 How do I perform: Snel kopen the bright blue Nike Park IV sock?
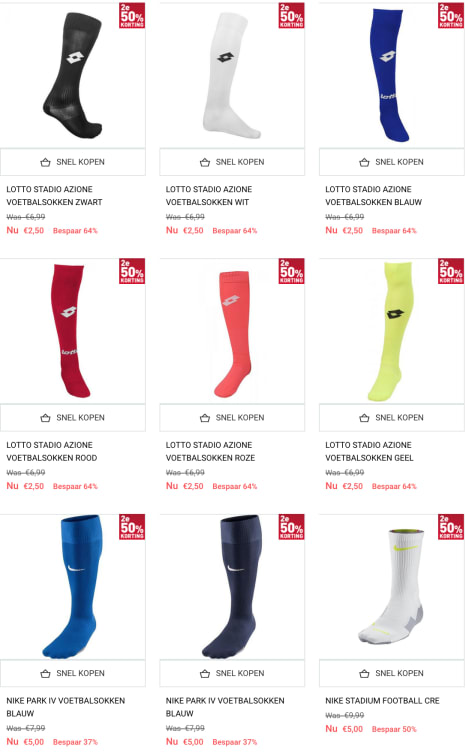pos(73,674)
